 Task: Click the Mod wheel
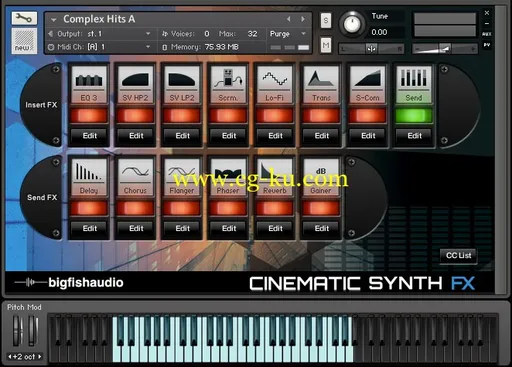click(33, 330)
